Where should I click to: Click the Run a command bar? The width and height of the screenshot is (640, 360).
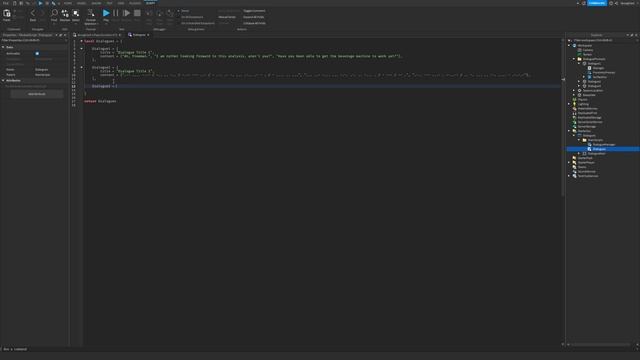coord(318,349)
